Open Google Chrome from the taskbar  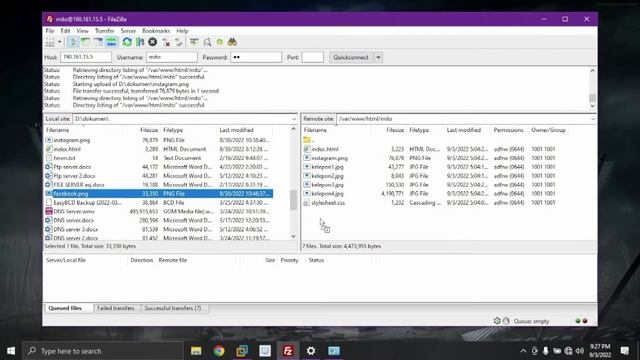[219, 351]
